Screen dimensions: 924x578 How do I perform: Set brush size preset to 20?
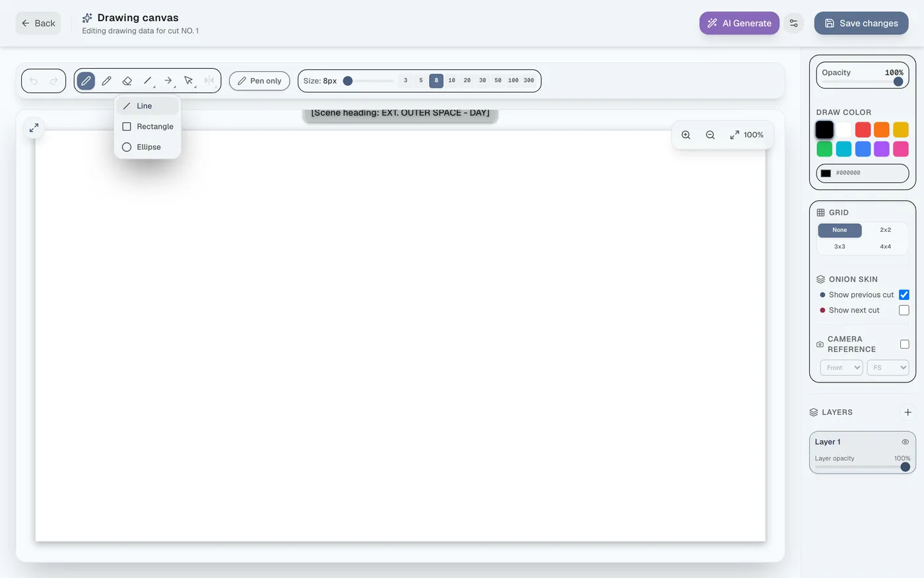click(x=467, y=81)
